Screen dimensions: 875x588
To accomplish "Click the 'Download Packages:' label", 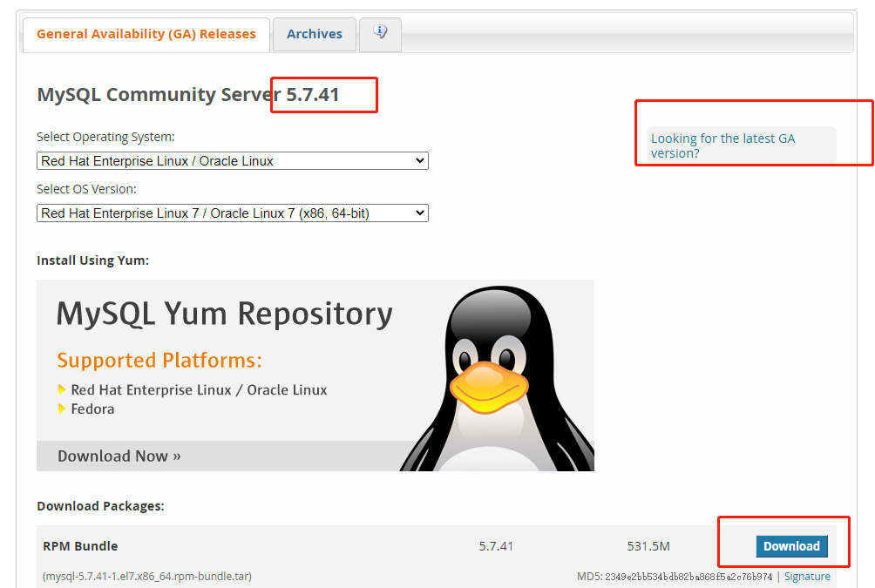I will pyautogui.click(x=100, y=506).
